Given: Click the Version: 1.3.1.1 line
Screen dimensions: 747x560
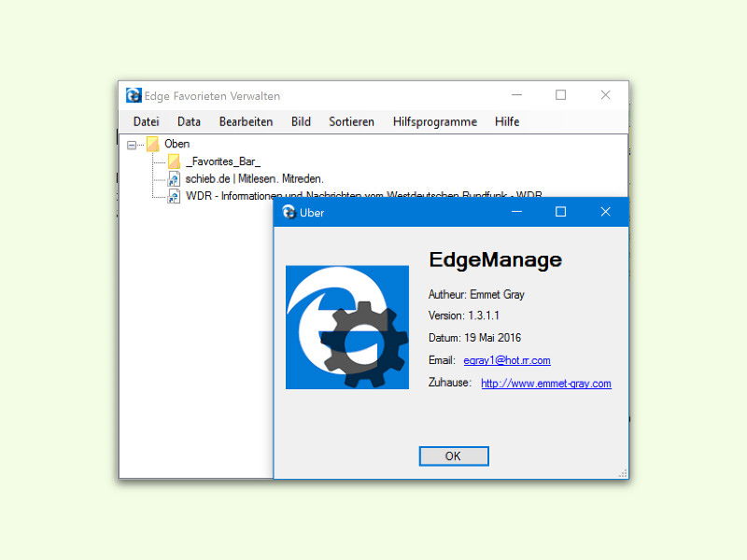Looking at the screenshot, I should (463, 315).
